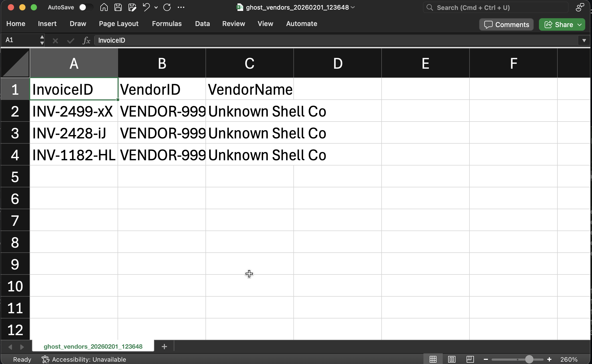Viewport: 592px width, 364px height.
Task: Select Normal grid view button
Action: coord(433,359)
